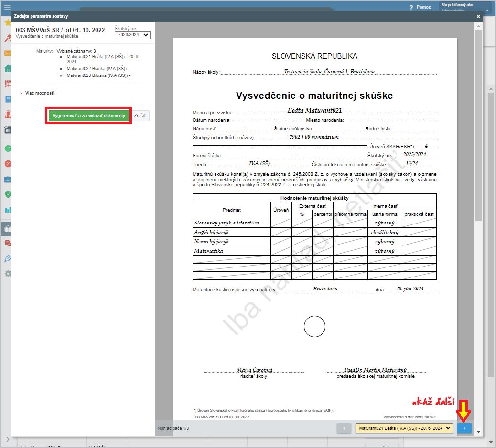Click the green house sidebar icon
The width and height of the screenshot is (496, 448).
click(8, 68)
